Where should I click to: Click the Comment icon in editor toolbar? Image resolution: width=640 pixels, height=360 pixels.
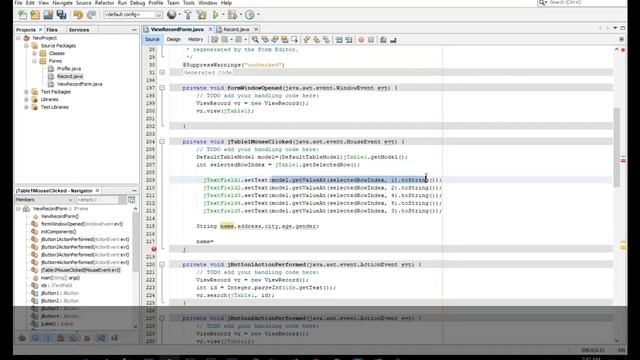point(383,40)
